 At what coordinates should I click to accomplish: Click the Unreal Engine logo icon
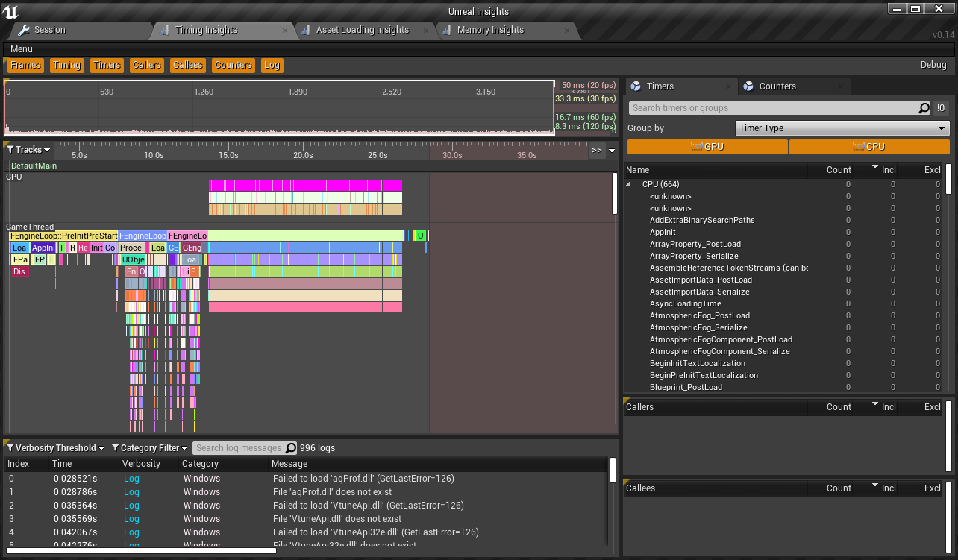(x=11, y=10)
